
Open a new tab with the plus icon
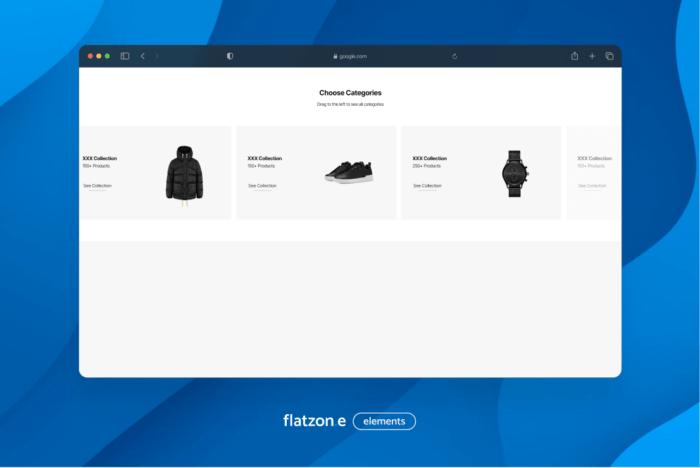pyautogui.click(x=592, y=56)
